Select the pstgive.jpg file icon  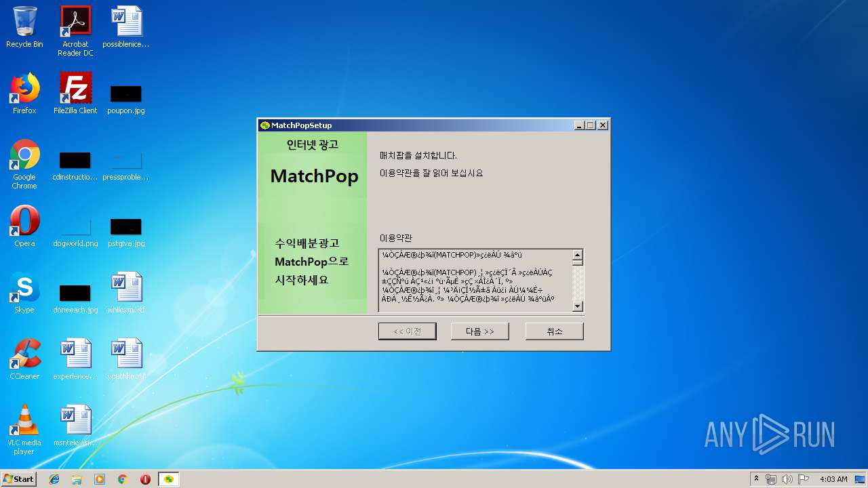click(126, 232)
